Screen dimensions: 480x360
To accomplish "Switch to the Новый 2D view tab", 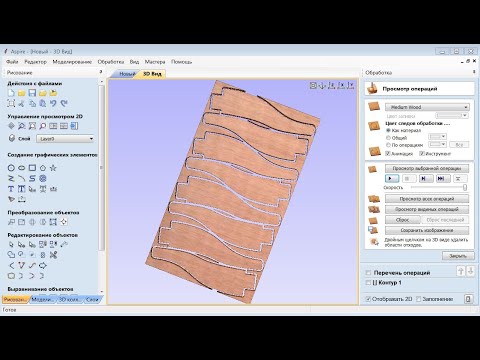I will click(x=127, y=74).
